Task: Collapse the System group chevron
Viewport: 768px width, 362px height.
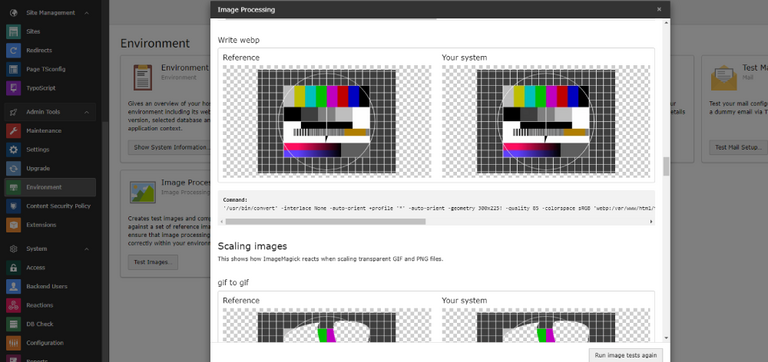Action: (x=87, y=249)
